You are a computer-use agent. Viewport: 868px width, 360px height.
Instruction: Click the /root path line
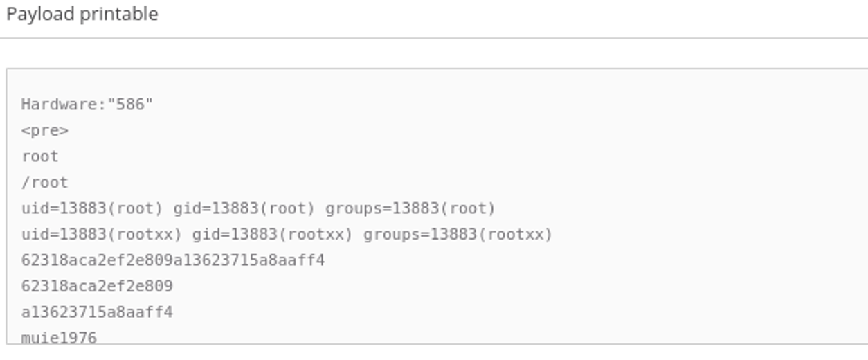[45, 183]
